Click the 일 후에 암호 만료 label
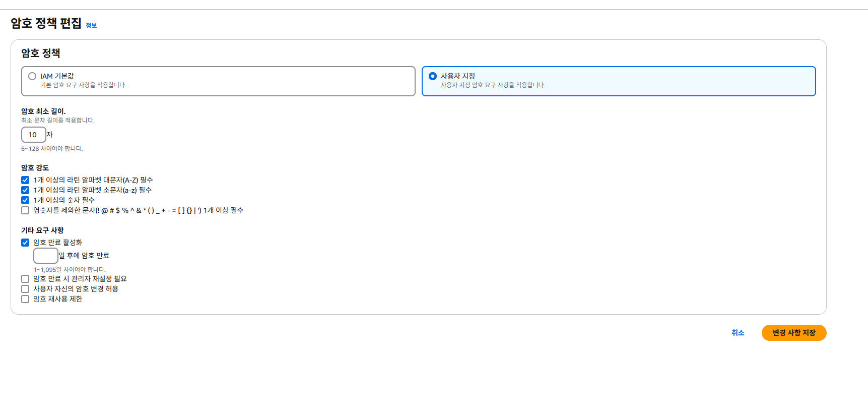 click(x=84, y=256)
